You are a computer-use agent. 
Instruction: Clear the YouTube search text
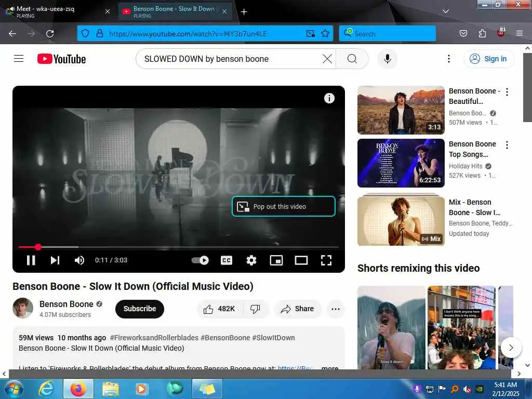pyautogui.click(x=327, y=59)
